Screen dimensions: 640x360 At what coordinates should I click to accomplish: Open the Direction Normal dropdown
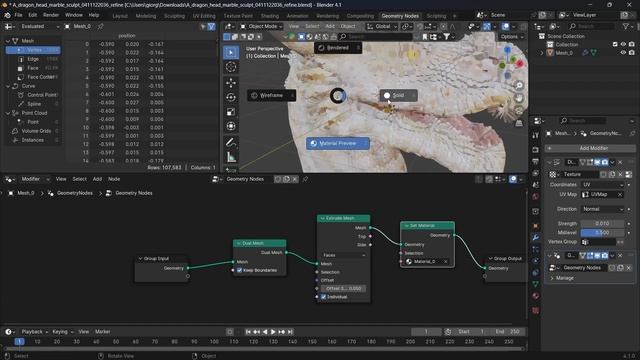602,209
